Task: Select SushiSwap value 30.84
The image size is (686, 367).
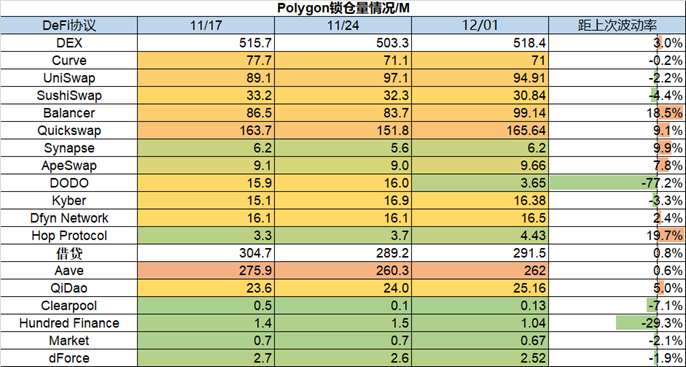Action: (x=480, y=95)
